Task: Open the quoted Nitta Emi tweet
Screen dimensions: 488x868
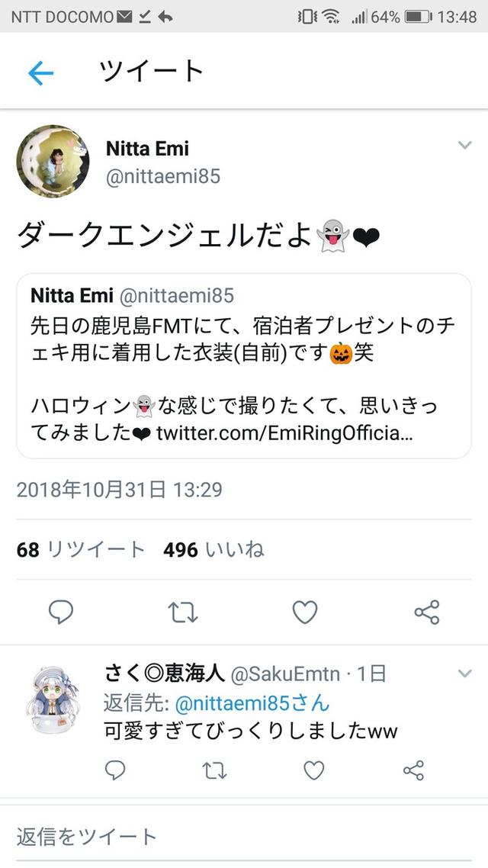Action: (x=244, y=365)
